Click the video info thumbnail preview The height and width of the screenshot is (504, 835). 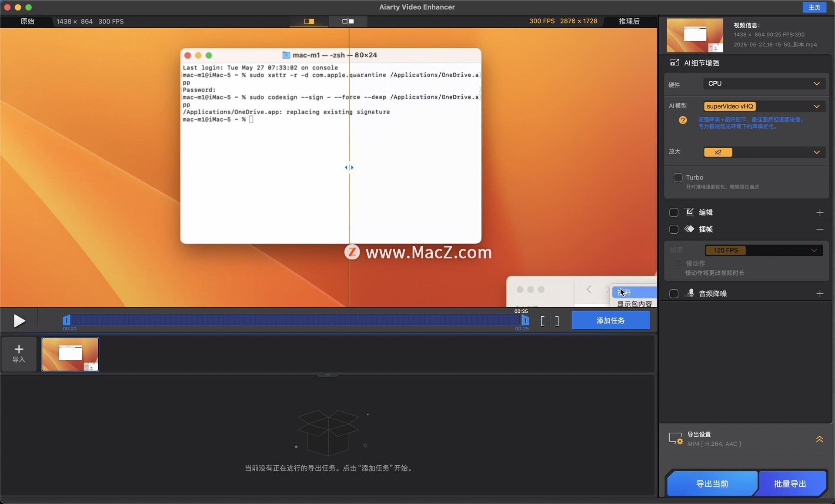(695, 35)
